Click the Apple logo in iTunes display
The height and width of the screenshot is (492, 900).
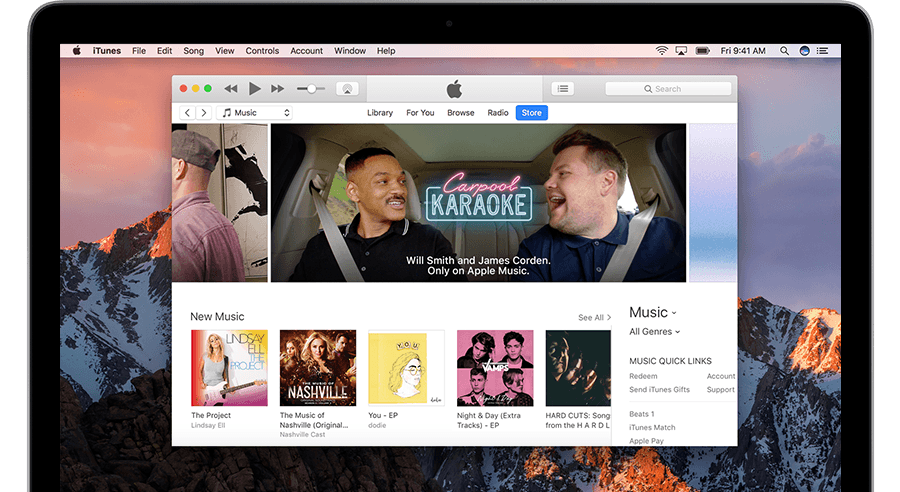(454, 89)
